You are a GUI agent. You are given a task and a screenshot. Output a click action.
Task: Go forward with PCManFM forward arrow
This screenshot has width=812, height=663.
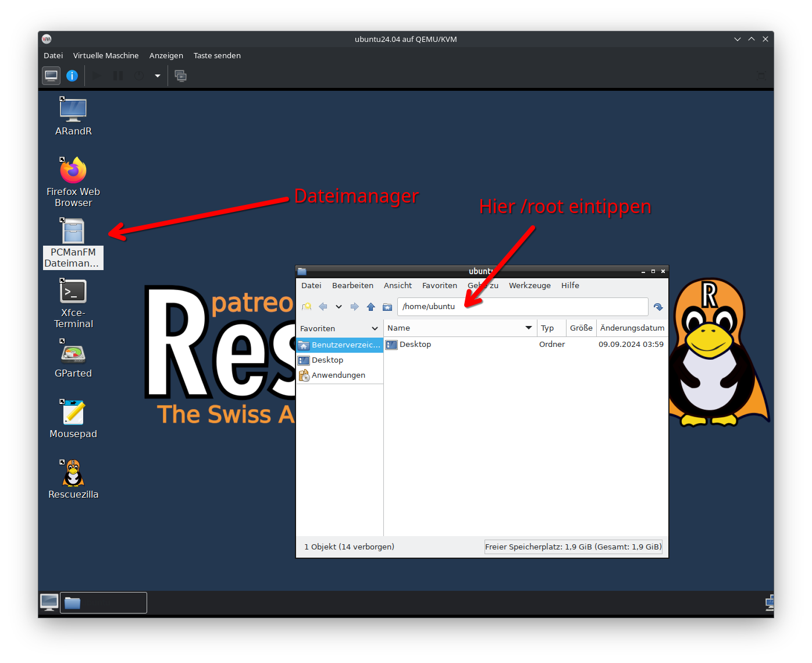(x=354, y=307)
